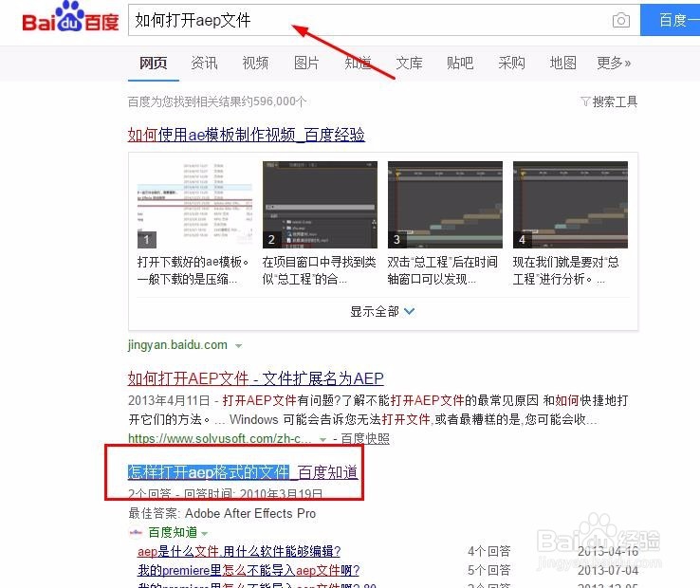Open 如何使用ae模板制作视频 result link
This screenshot has width=700, height=588.
click(x=247, y=135)
